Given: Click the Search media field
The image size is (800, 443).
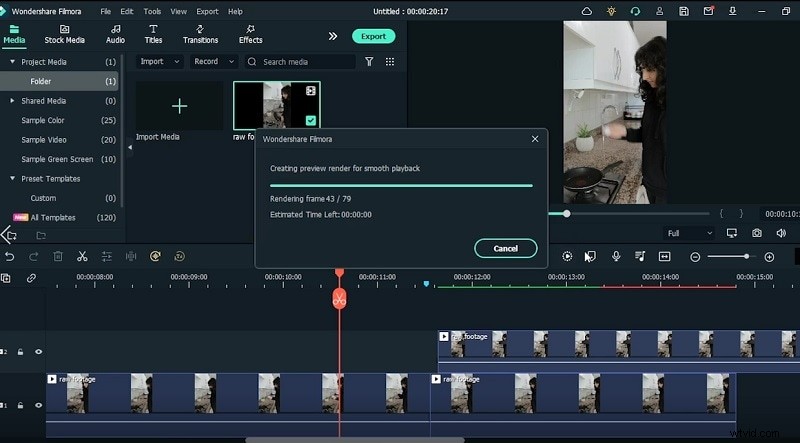Looking at the screenshot, I should pos(300,62).
